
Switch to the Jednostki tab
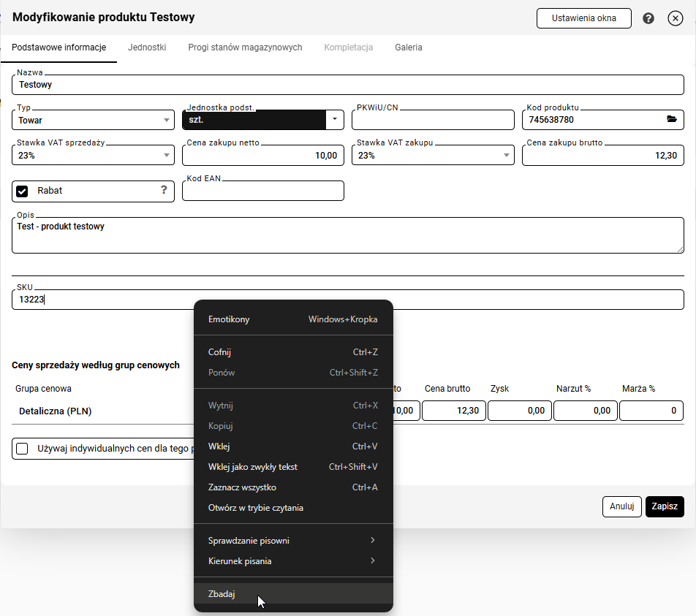tap(147, 47)
